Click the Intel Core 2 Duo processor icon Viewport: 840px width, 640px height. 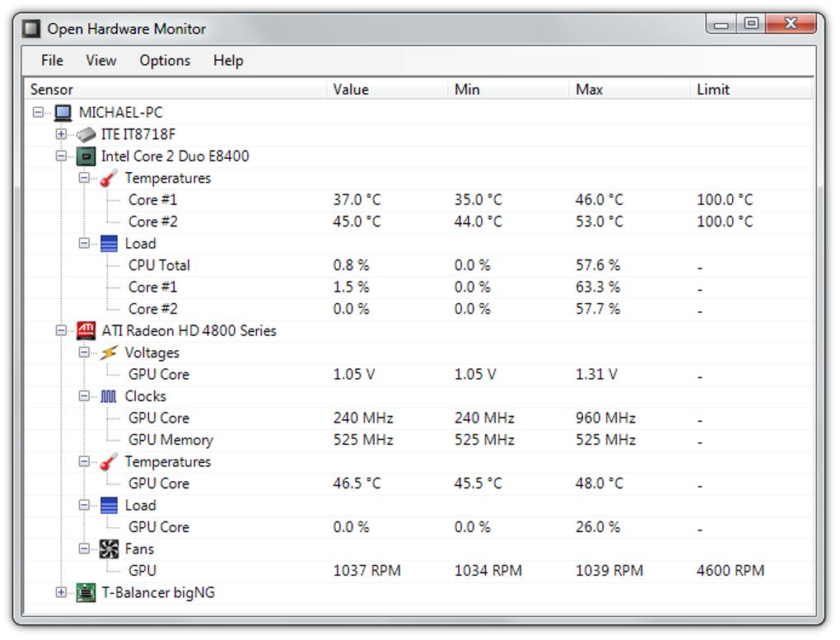tap(86, 156)
